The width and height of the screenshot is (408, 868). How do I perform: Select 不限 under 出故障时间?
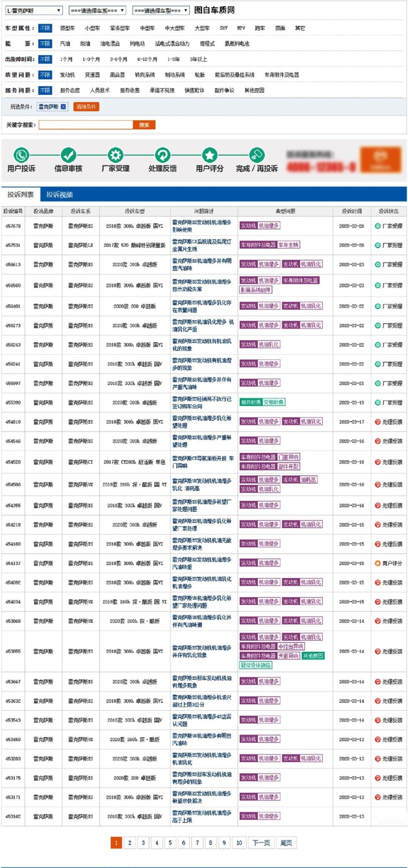pos(45,59)
